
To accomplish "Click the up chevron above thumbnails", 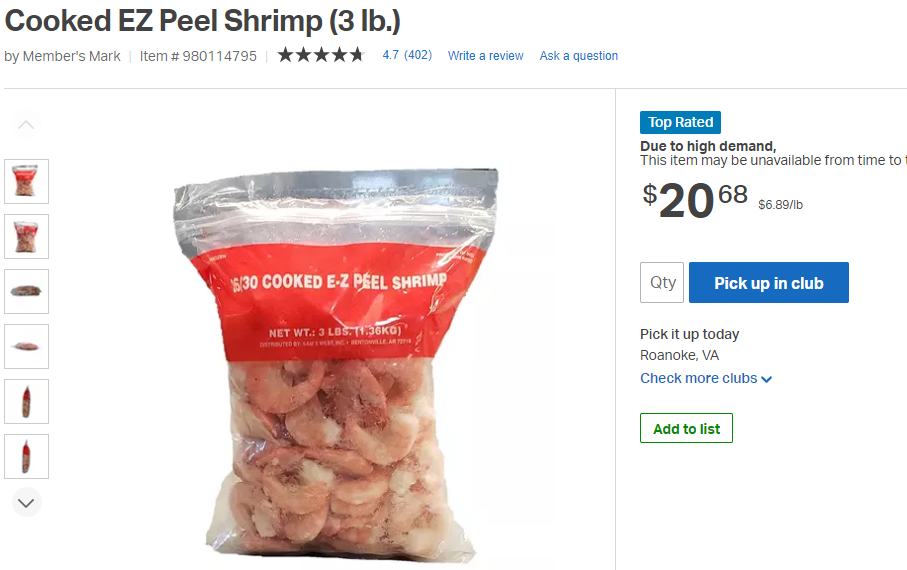I will tap(27, 125).
